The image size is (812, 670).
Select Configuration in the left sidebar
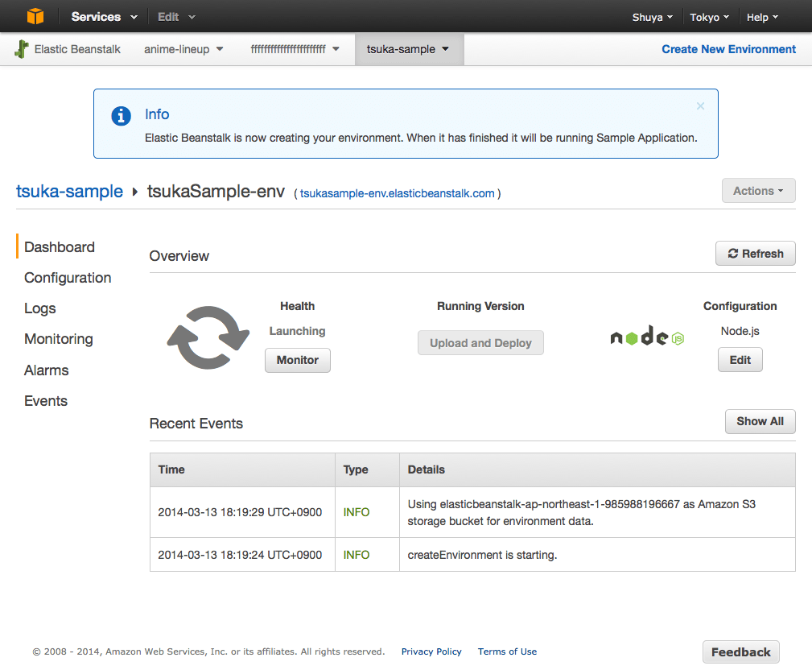tap(68, 278)
